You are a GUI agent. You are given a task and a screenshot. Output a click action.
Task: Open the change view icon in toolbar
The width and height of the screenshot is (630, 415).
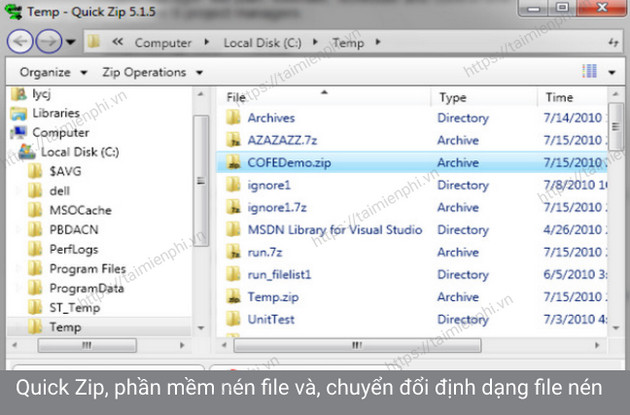tap(589, 72)
